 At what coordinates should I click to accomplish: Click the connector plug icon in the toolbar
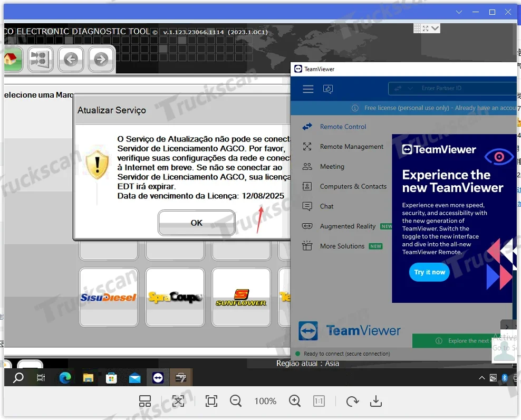[x=40, y=59]
